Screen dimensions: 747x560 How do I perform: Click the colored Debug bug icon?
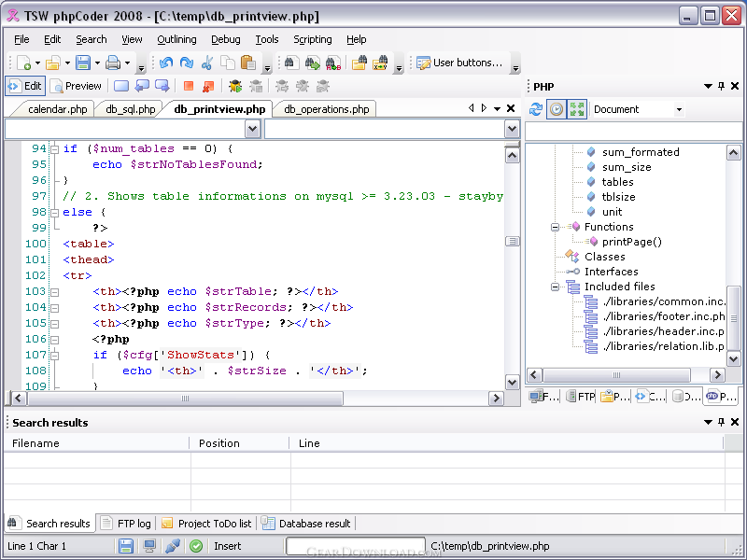[x=235, y=86]
